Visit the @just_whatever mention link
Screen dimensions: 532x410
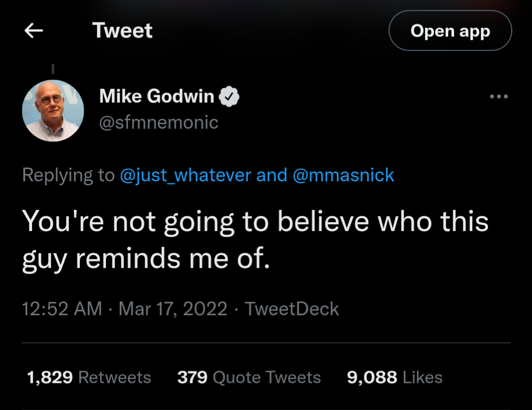(x=185, y=175)
